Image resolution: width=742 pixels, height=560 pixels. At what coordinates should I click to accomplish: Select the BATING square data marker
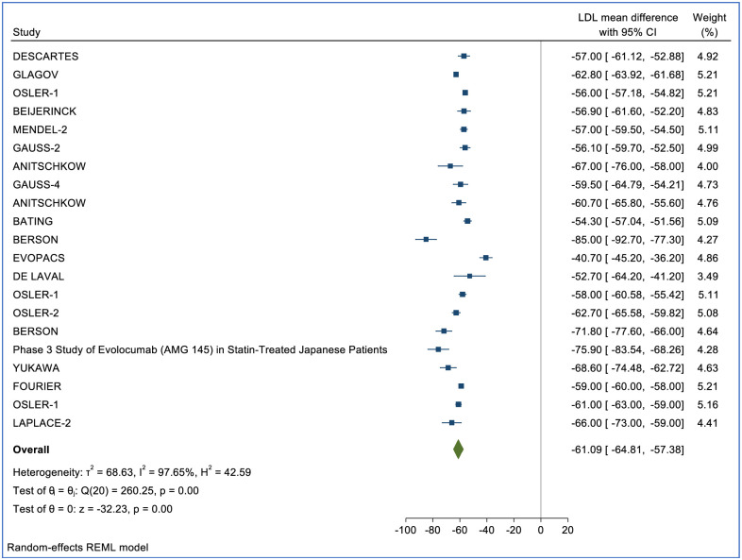coord(467,221)
